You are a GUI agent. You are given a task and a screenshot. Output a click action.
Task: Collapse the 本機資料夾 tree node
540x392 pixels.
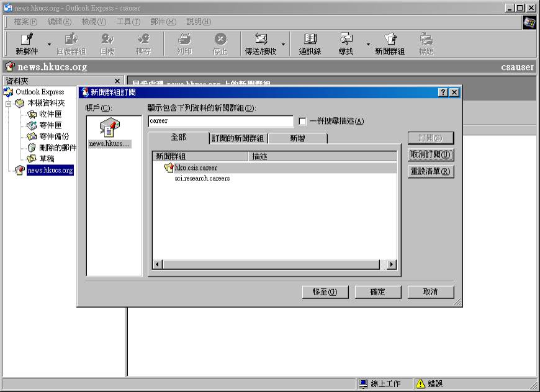8,103
